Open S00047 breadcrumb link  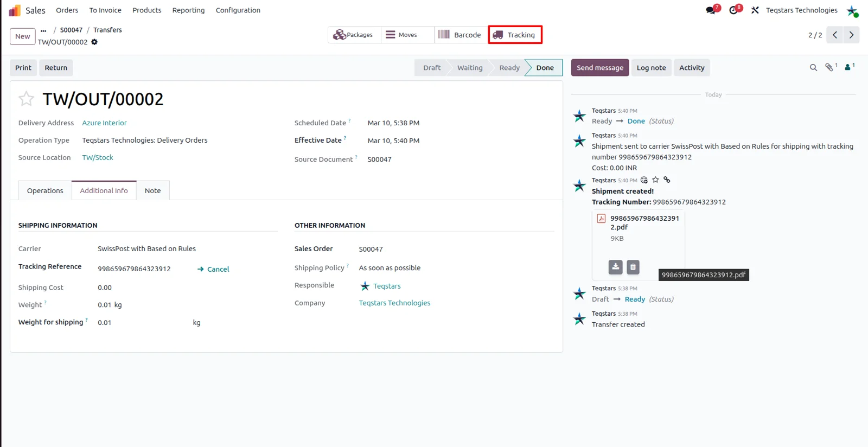pyautogui.click(x=71, y=30)
